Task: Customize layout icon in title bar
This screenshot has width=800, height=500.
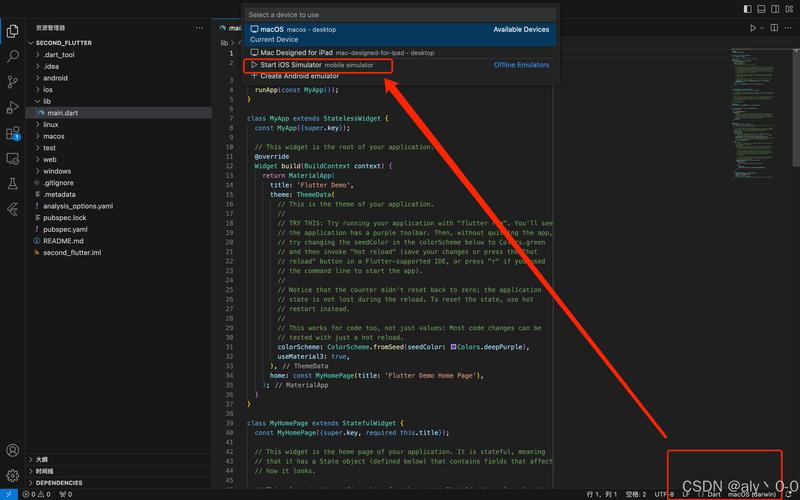Action: pos(789,9)
